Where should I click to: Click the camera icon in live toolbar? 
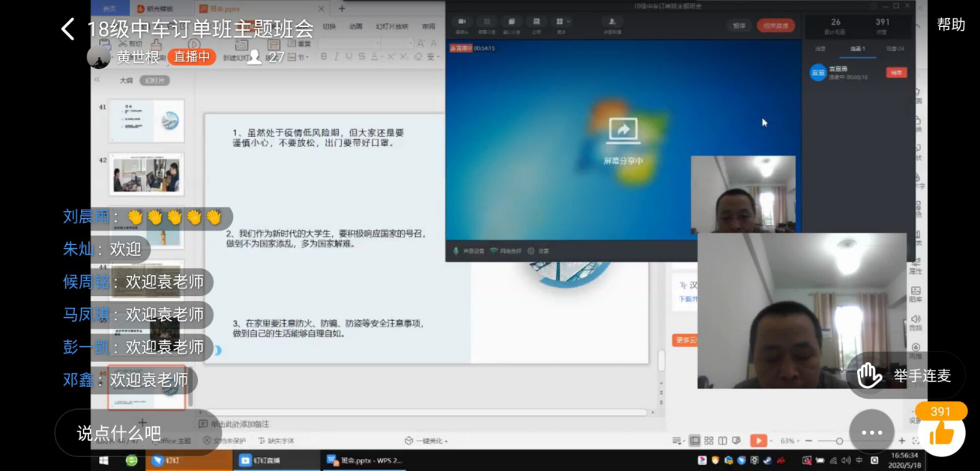tap(462, 22)
